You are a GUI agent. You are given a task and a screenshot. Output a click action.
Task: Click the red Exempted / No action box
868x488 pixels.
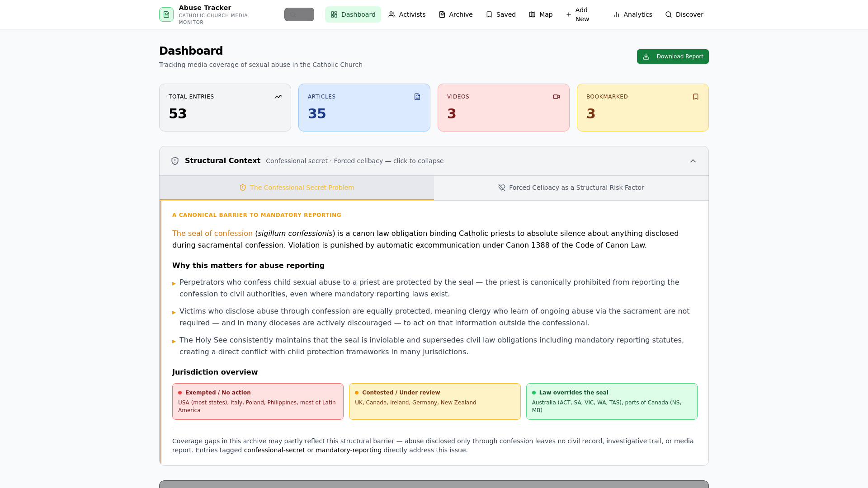click(258, 401)
